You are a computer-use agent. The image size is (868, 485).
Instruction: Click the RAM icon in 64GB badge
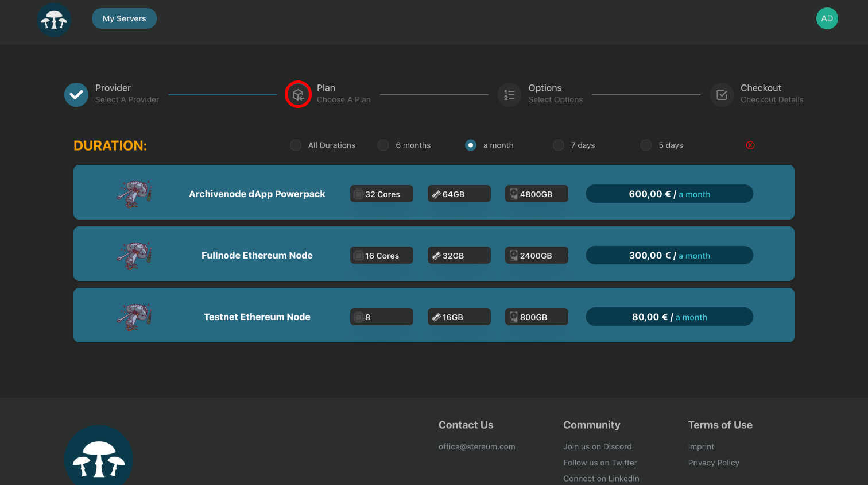click(436, 194)
